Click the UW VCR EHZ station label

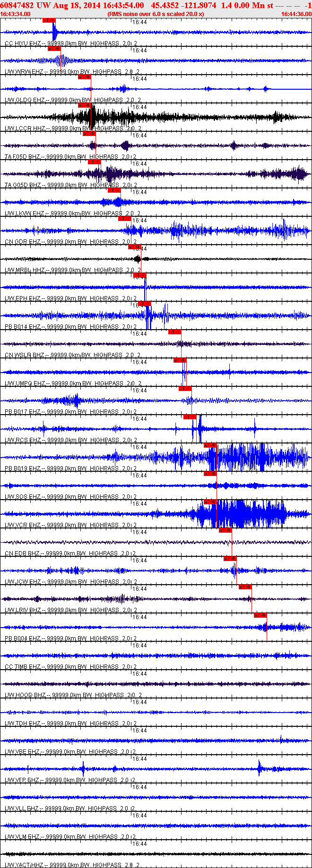[23, 525]
